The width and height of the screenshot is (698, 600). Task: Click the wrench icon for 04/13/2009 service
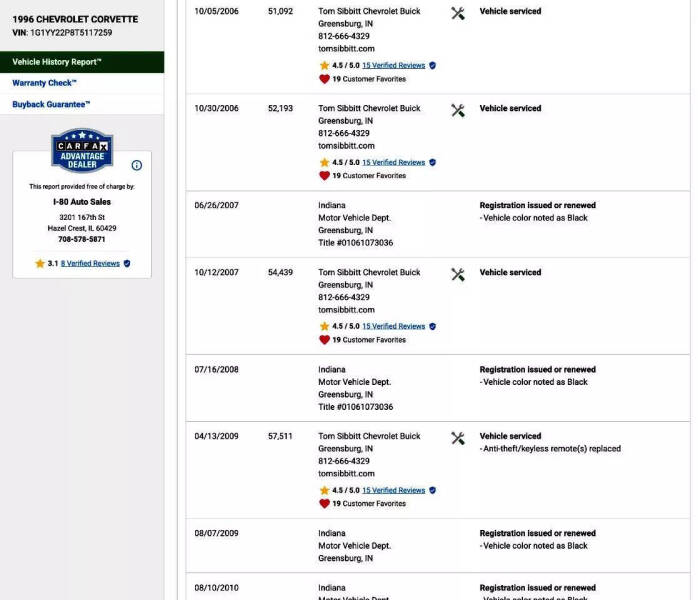pyautogui.click(x=458, y=438)
